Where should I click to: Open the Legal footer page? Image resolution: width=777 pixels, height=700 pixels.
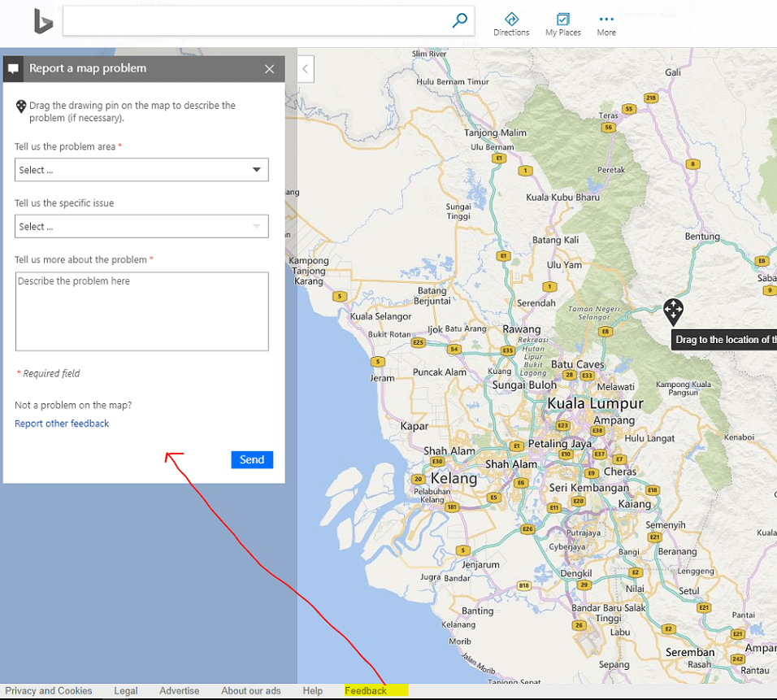125,690
